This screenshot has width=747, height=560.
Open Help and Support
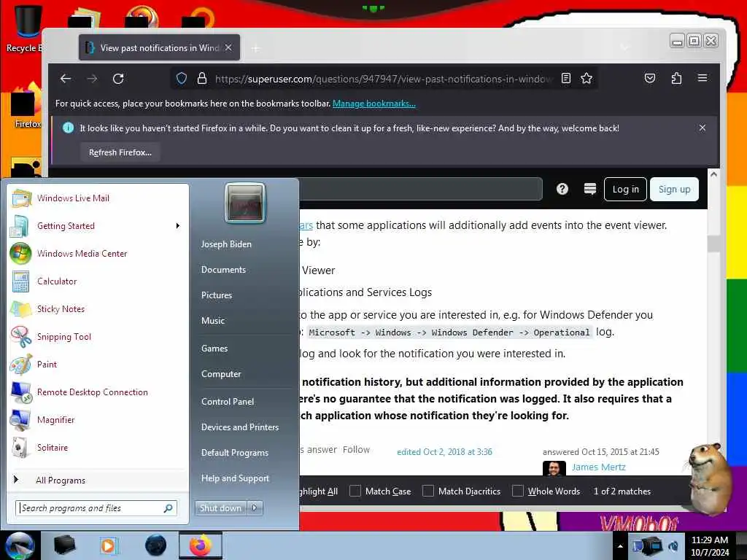236,478
